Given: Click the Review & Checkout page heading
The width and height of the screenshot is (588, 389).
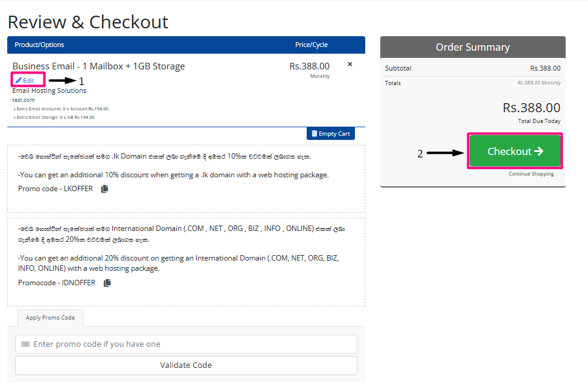Looking at the screenshot, I should 88,22.
